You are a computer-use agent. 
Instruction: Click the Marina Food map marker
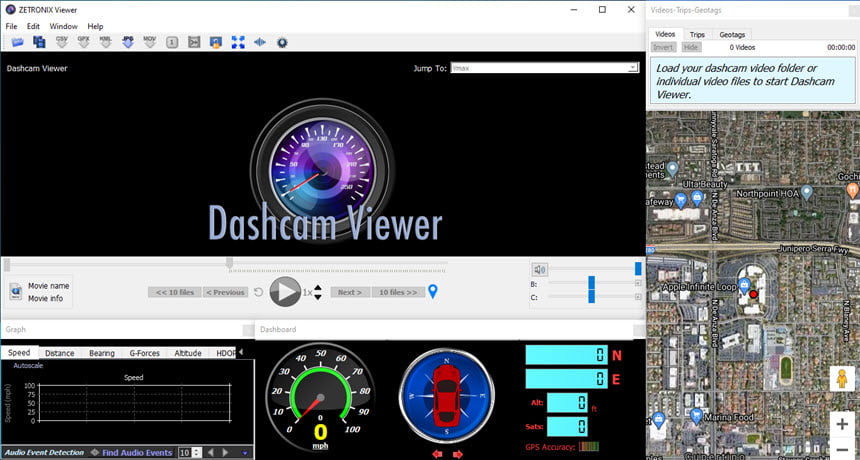(696, 414)
